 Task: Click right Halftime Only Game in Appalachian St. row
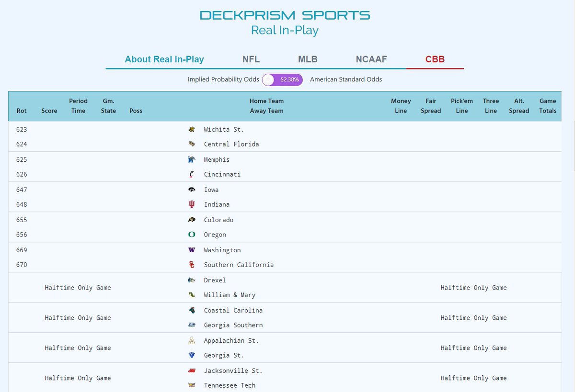[473, 348]
